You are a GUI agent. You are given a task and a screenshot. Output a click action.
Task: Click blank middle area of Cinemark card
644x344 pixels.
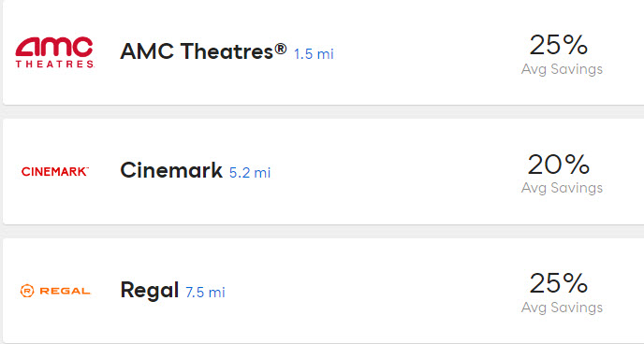(x=390, y=171)
